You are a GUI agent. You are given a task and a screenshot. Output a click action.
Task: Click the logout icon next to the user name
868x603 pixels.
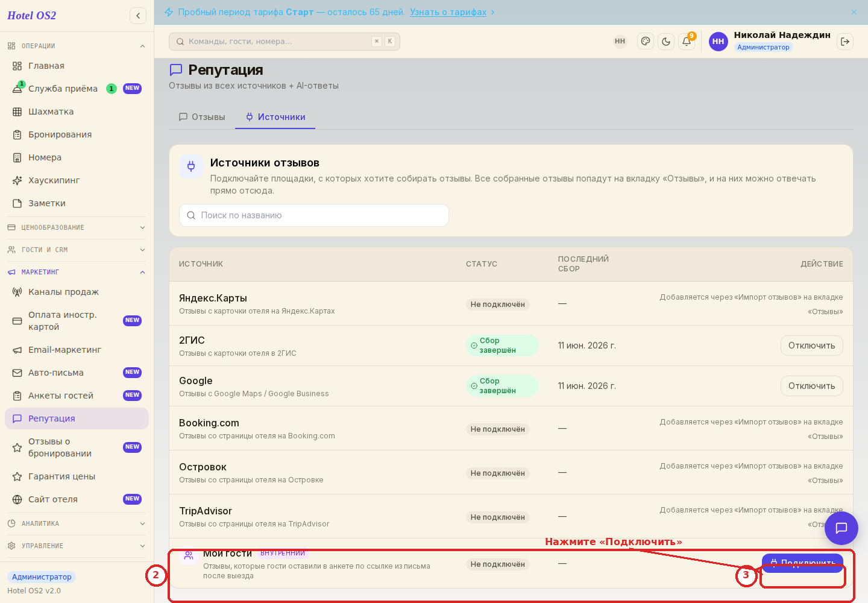845,42
